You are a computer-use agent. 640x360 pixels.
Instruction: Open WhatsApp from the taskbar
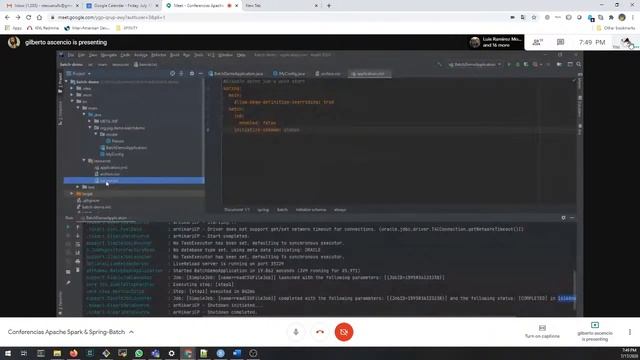click(x=139, y=353)
